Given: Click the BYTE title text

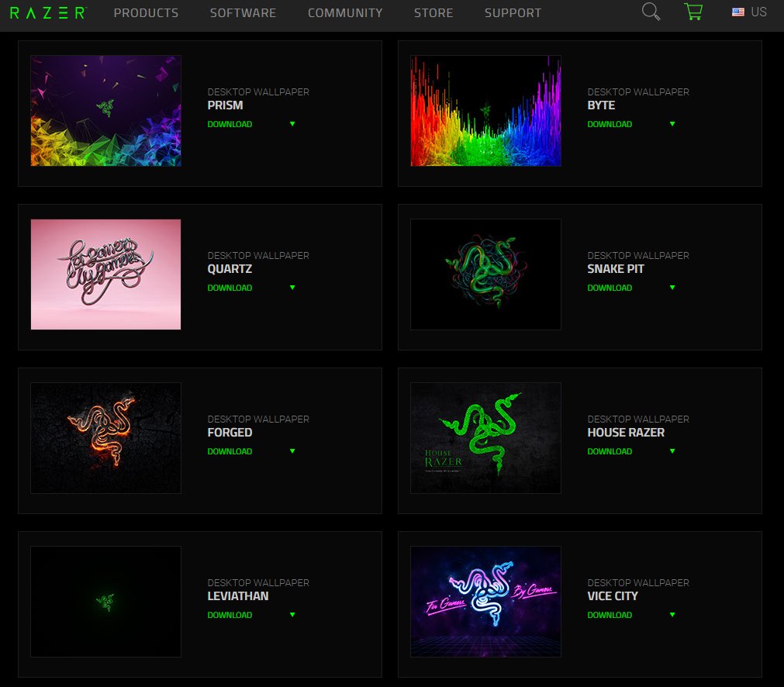Looking at the screenshot, I should 601,105.
